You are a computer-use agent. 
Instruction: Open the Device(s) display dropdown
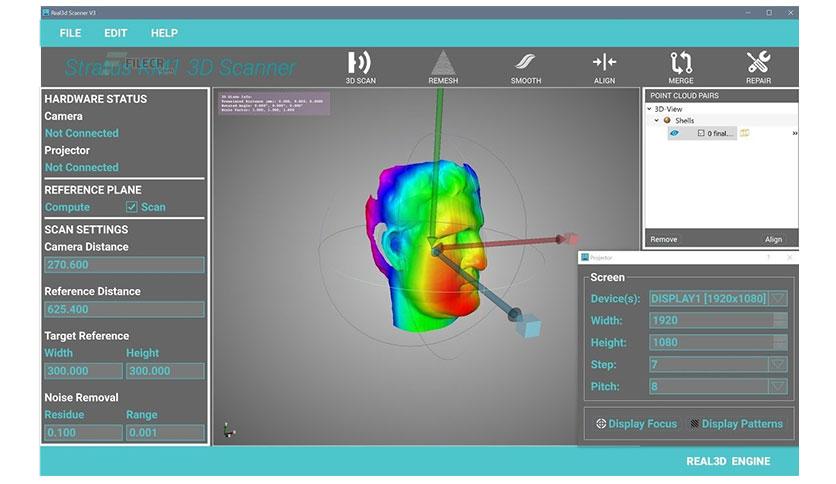coord(778,299)
